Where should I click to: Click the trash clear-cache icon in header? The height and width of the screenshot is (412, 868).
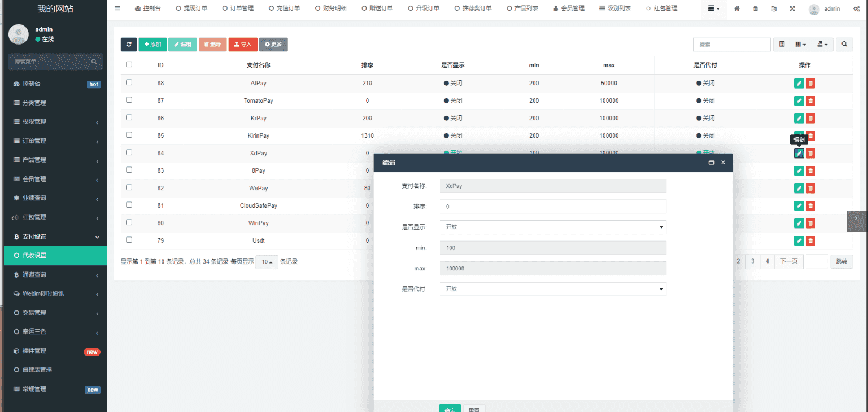[x=756, y=9]
